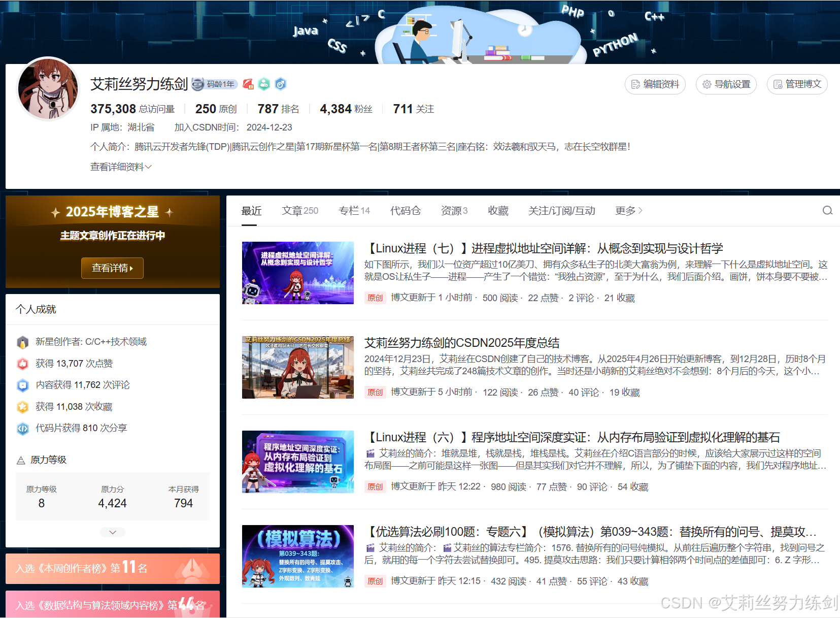Click username 艾莉丝努力练剑

click(x=139, y=84)
